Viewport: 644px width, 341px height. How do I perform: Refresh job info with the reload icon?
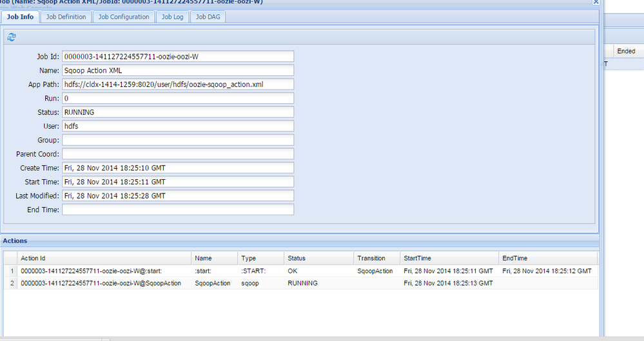[11, 37]
